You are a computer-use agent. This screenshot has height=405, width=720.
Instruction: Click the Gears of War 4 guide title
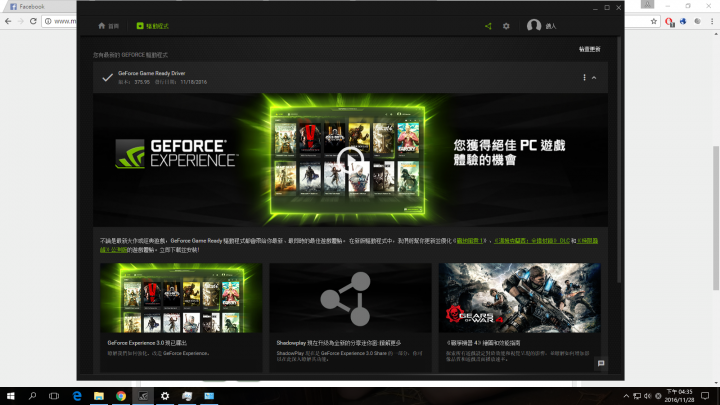click(483, 343)
